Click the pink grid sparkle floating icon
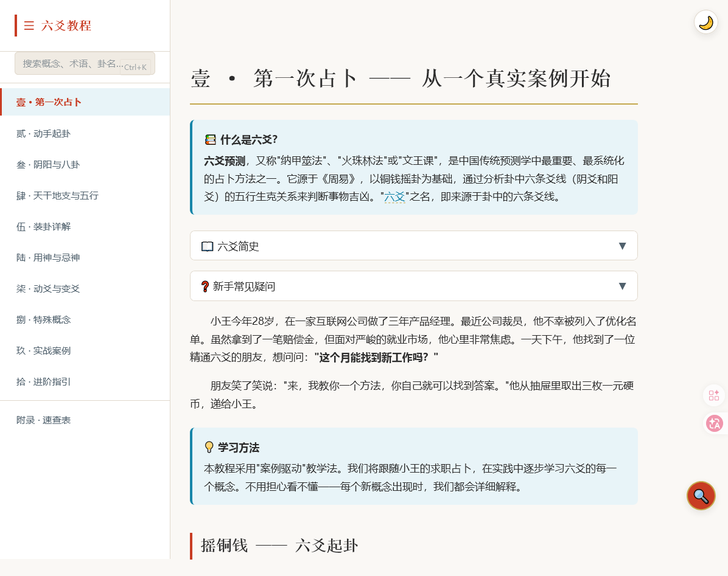The width and height of the screenshot is (728, 576). [x=714, y=395]
